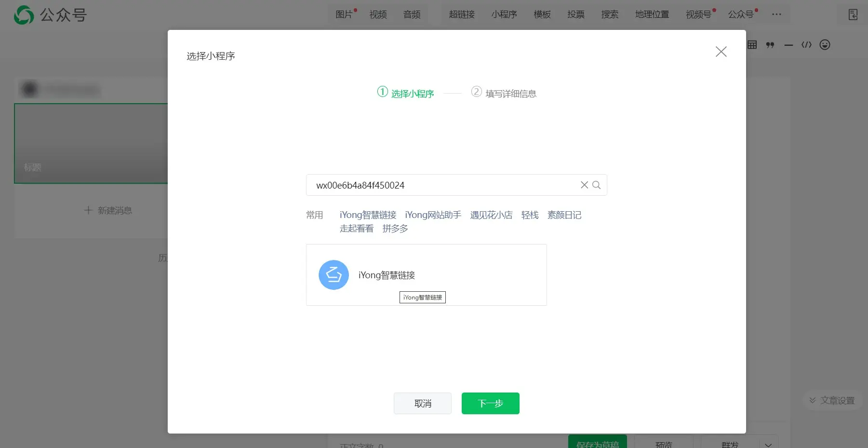This screenshot has width=868, height=448.
Task: Open the 视频号 toolbar item
Action: click(x=698, y=14)
